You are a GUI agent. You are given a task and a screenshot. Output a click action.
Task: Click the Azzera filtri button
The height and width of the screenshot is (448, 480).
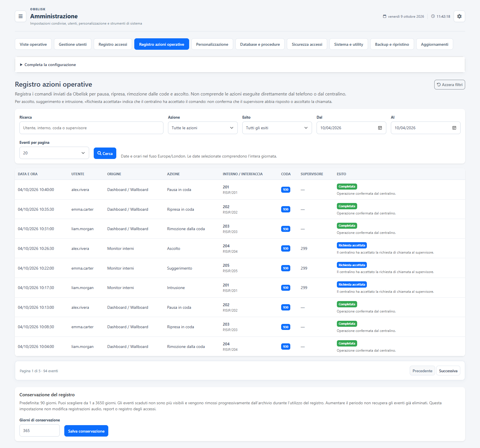[x=450, y=85]
